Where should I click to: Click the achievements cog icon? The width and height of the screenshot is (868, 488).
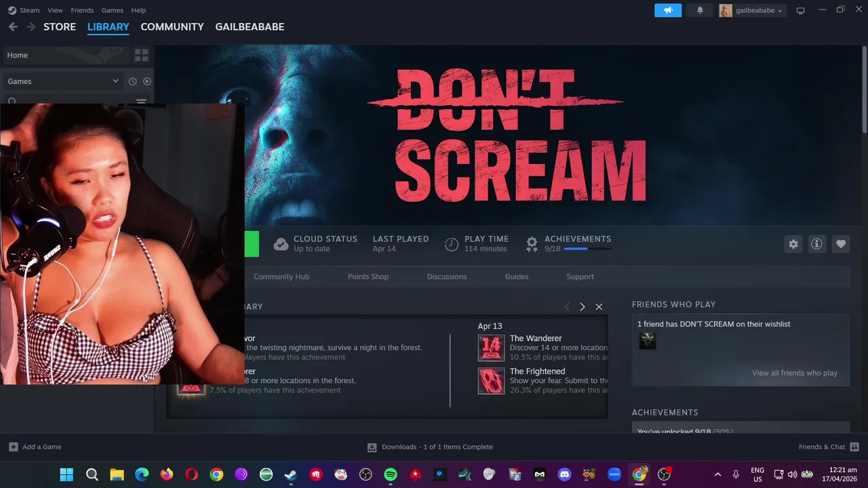532,244
